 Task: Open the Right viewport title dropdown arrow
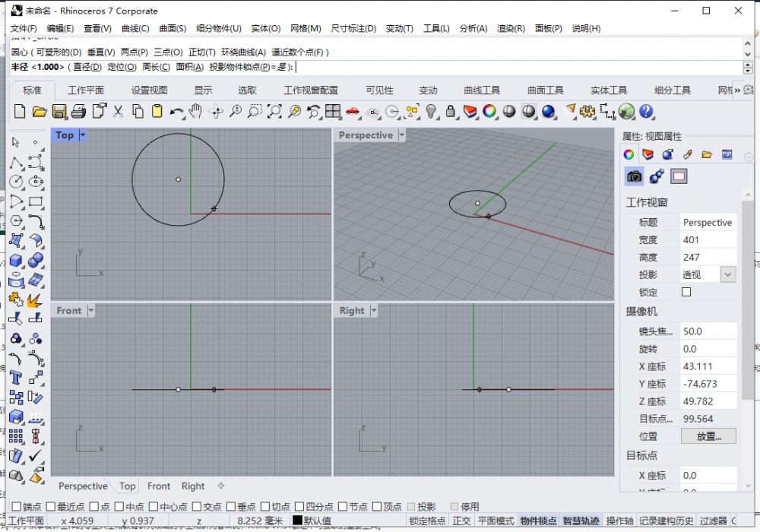374,311
